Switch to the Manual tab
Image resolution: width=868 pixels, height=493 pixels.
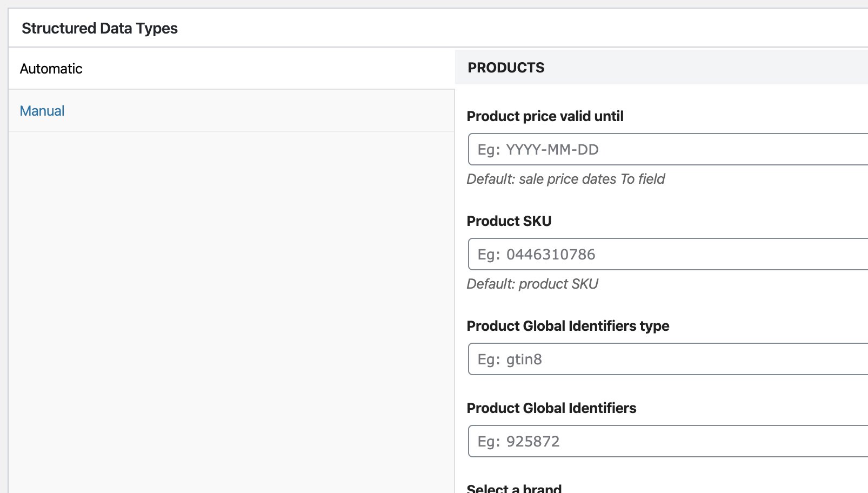pos(231,111)
